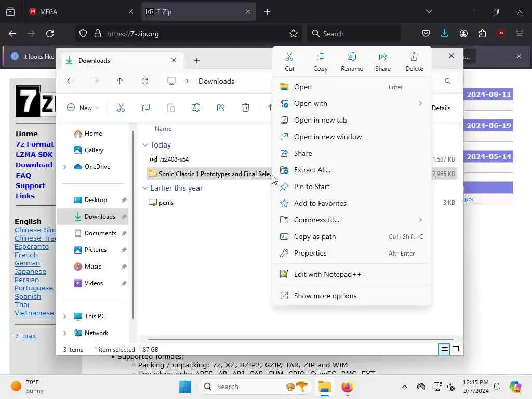Open Explorer search magnifier icon
Viewport: 532px width, 399px height.
(x=447, y=81)
